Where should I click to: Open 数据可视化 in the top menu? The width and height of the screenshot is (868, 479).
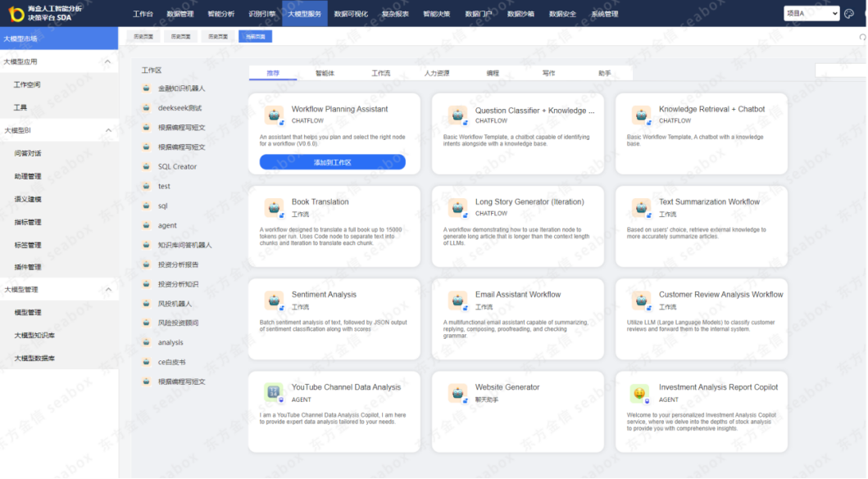click(x=351, y=14)
